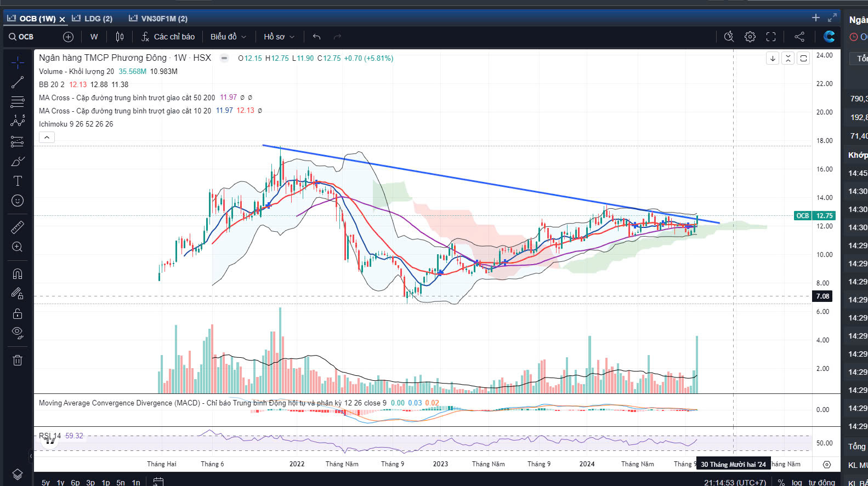
Task: Click the OCB 12.75 price label
Action: 815,216
